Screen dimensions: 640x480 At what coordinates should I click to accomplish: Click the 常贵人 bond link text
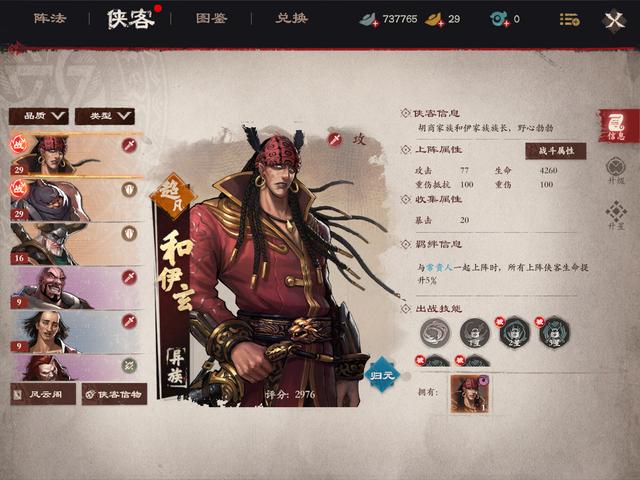(439, 268)
